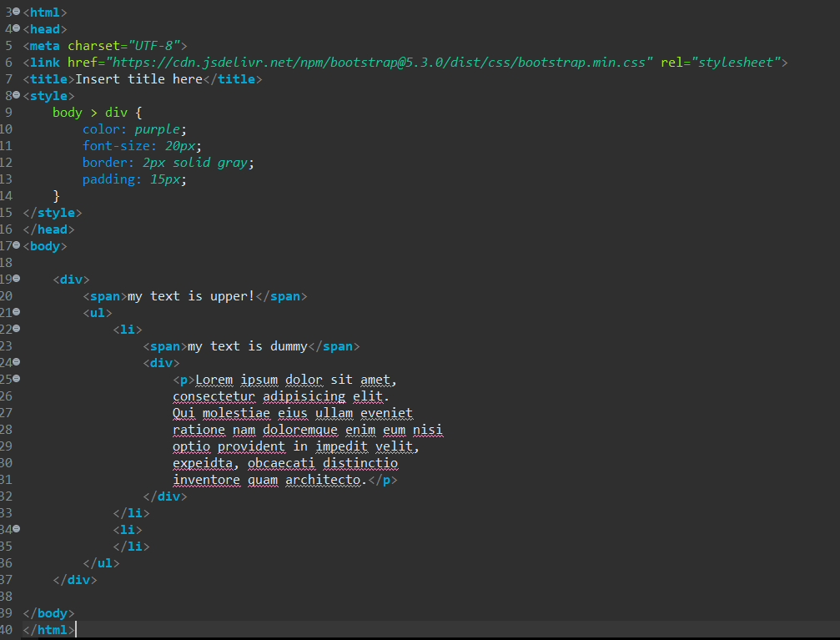Click "consectetur adipisicing elit." line

click(x=281, y=396)
